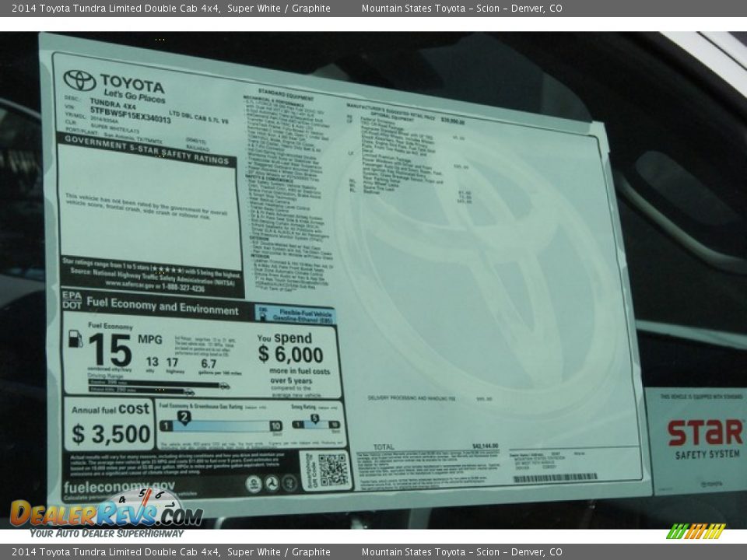This screenshot has height=560, width=747.
Task: Click the Toyota emblem logo on sticker
Action: [79, 80]
